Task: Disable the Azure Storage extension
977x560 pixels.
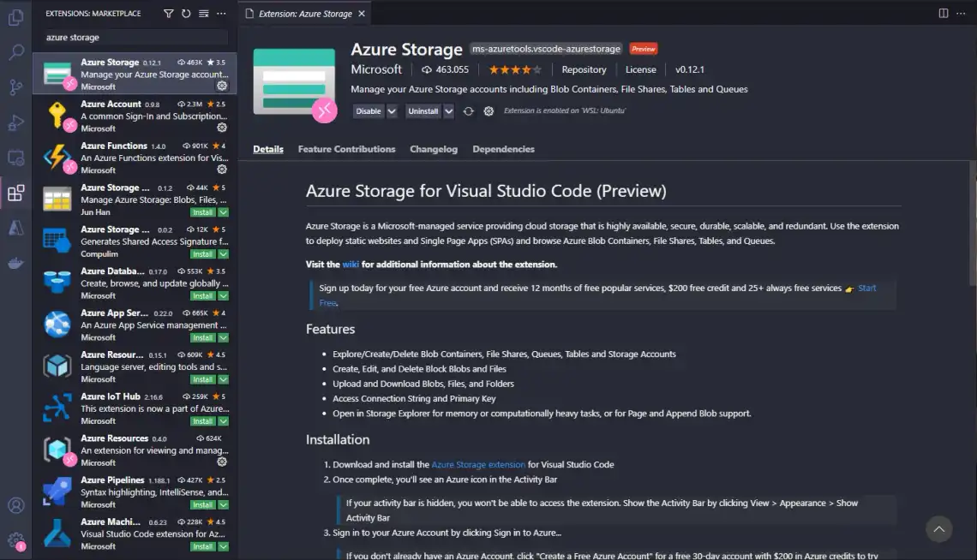Action: [369, 111]
